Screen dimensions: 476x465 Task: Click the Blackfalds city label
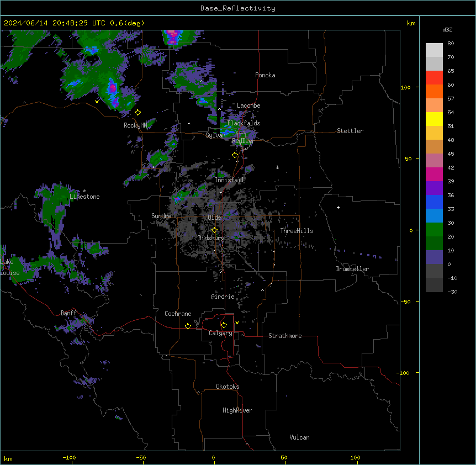244,123
